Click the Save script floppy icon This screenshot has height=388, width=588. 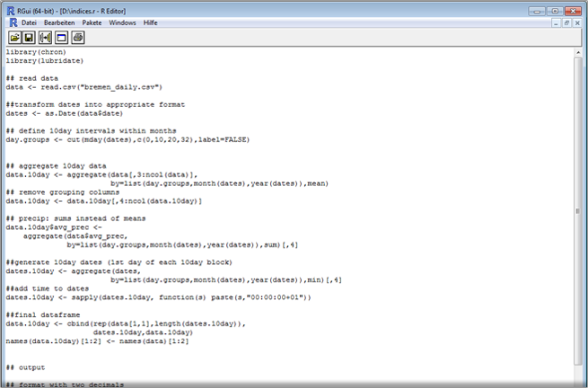[x=30, y=38]
